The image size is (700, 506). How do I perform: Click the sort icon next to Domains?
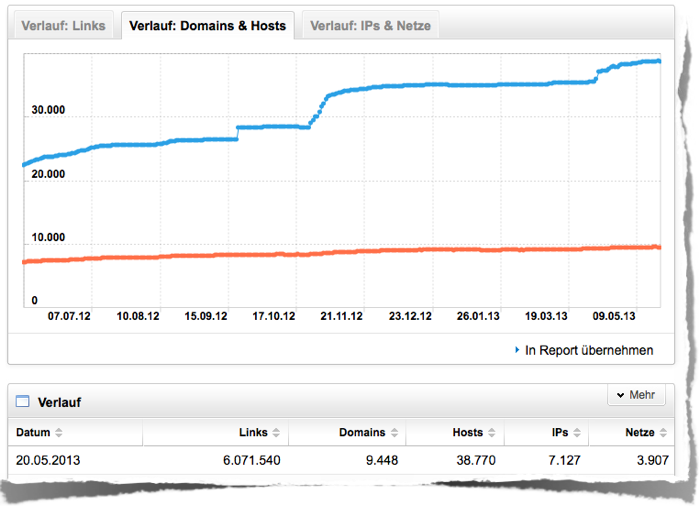pos(394,433)
